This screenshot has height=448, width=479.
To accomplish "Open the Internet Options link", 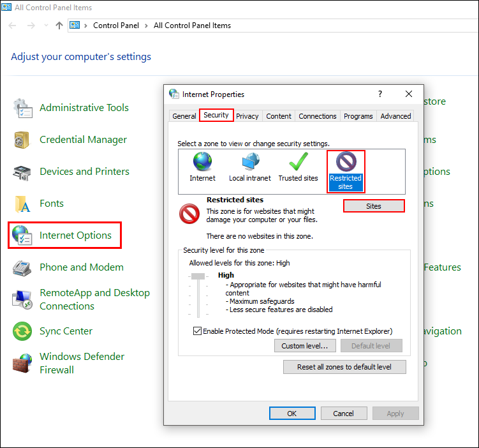I will click(75, 235).
